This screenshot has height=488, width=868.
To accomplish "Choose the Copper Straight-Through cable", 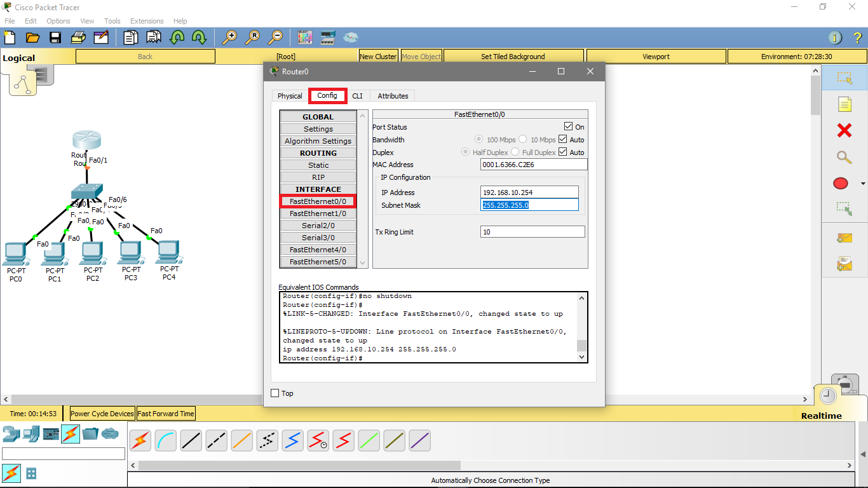I will coord(191,440).
